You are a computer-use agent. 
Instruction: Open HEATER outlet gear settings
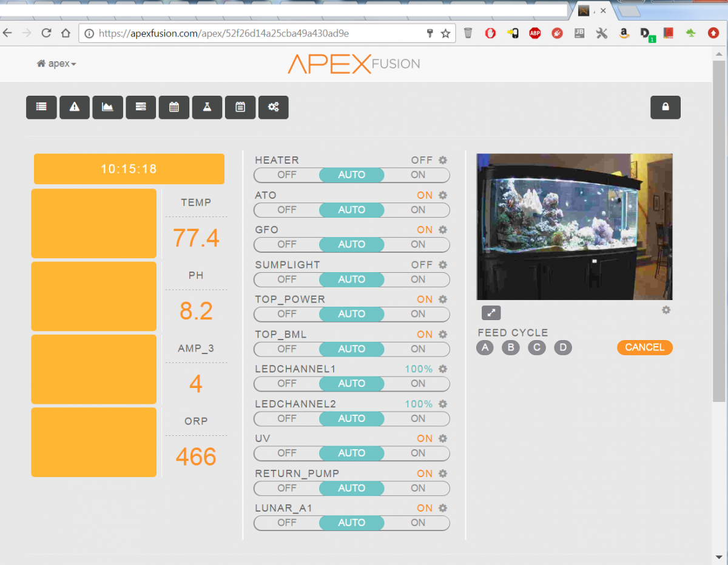tap(443, 160)
